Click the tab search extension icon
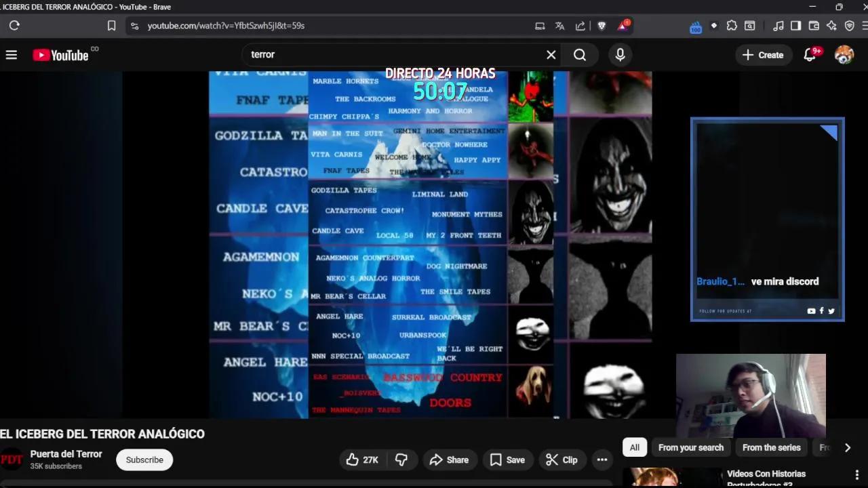The width and height of the screenshot is (868, 488). coord(749,26)
